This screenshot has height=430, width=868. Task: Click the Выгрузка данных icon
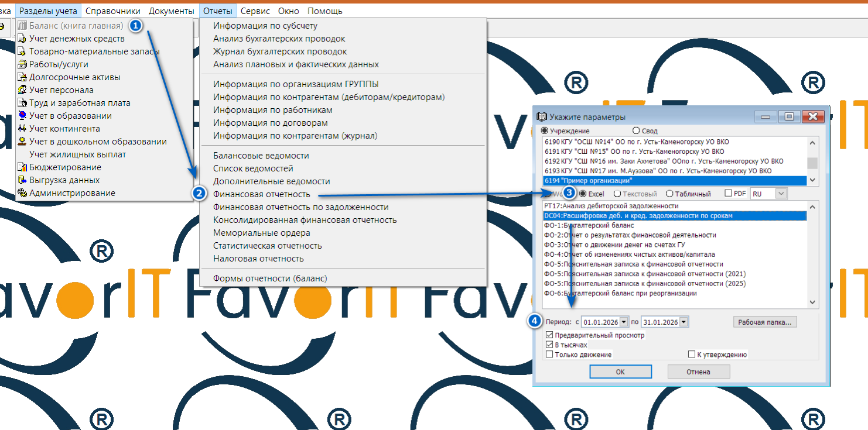pos(22,180)
